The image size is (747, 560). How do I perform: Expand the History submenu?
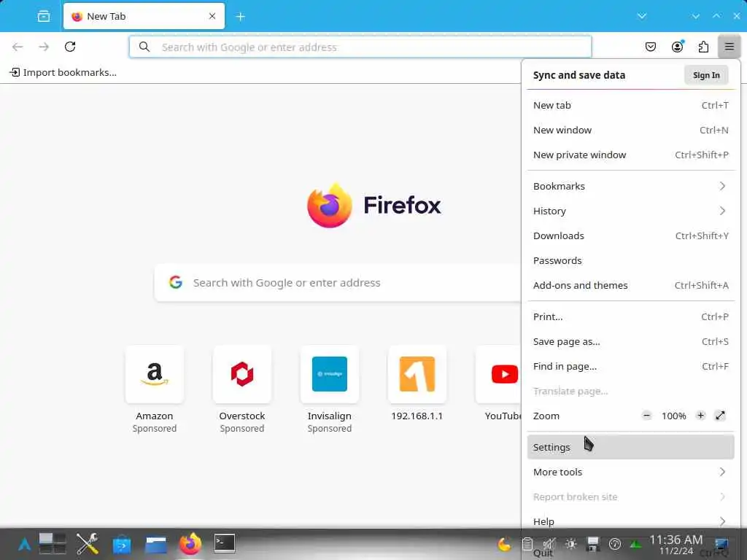click(631, 211)
